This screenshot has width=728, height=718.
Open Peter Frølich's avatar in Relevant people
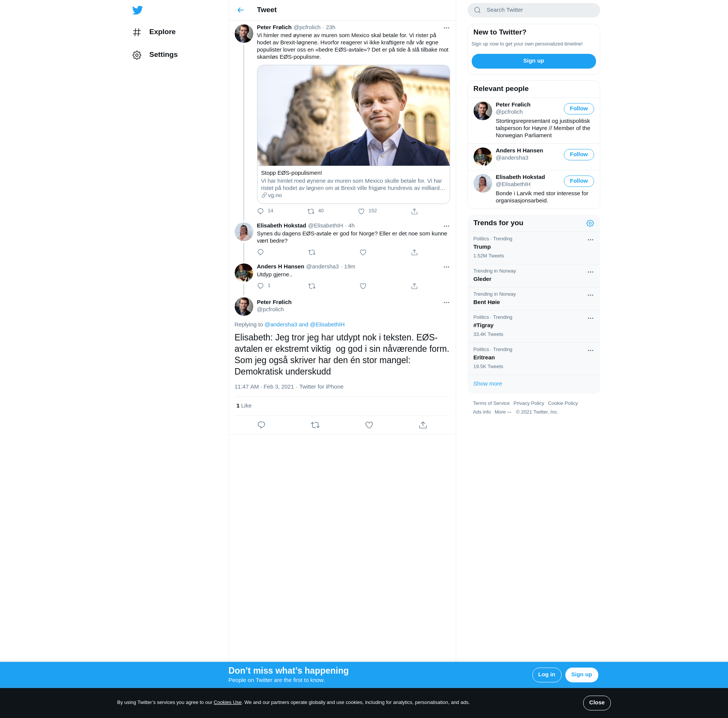(x=483, y=111)
